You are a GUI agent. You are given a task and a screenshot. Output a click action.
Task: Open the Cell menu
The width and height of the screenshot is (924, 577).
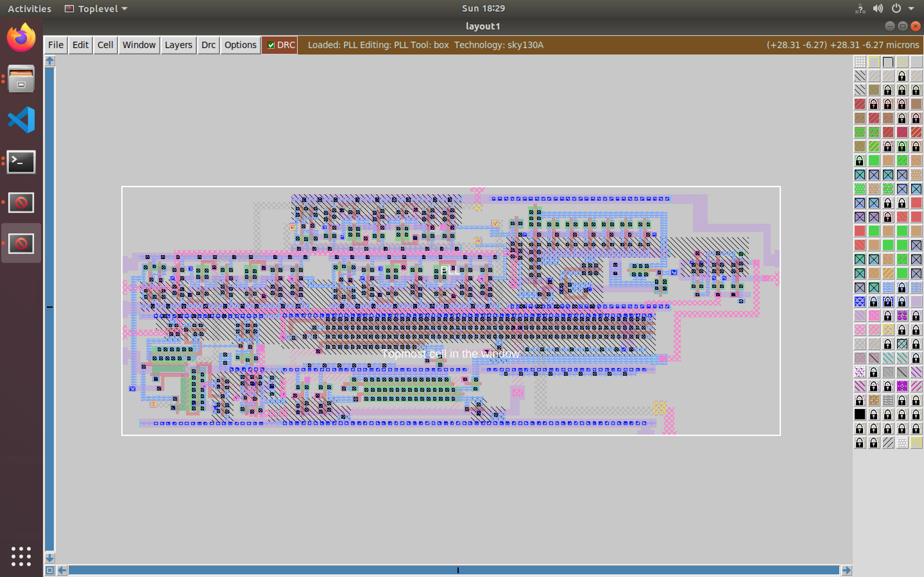[x=105, y=45]
